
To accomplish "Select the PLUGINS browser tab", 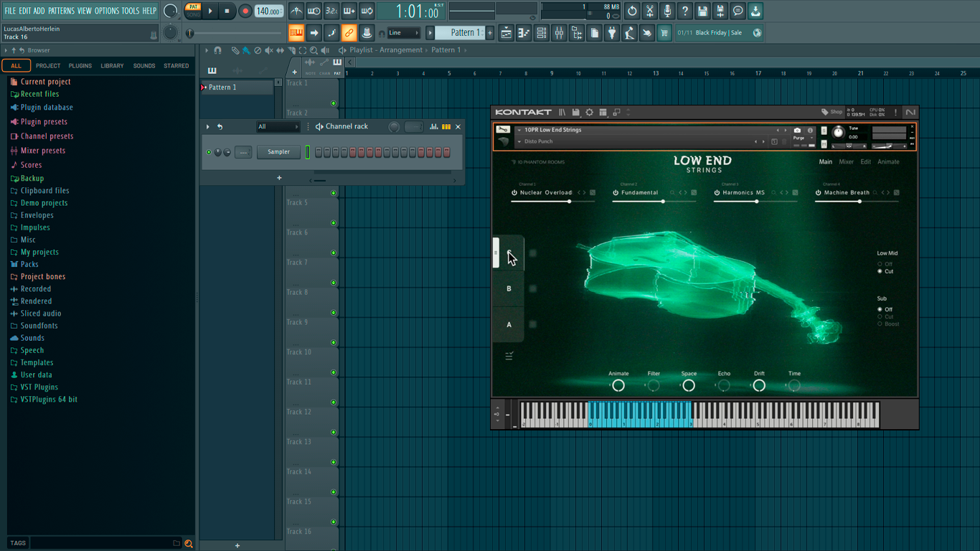I will click(x=80, y=66).
